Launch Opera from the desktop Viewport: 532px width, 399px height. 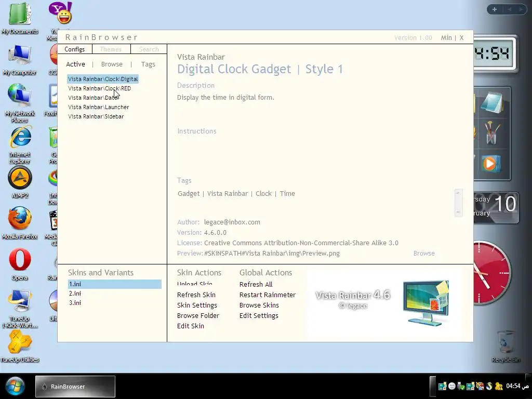click(20, 264)
